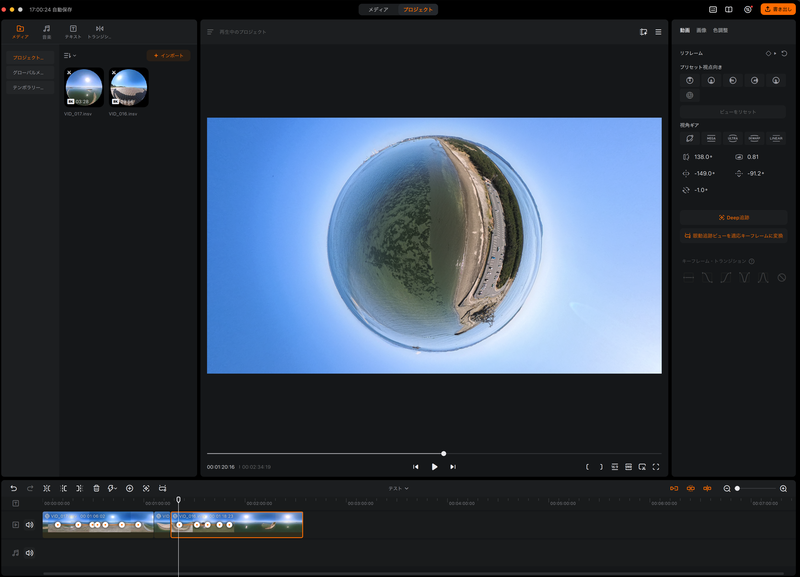Switch to the 色調整 color adjustment tab
Image resolution: width=800 pixels, height=577 pixels.
[720, 30]
